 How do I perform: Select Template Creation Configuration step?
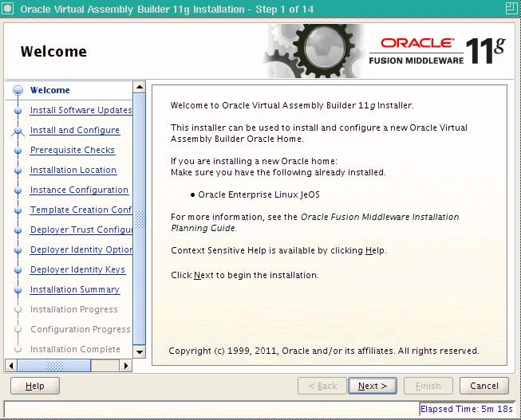point(81,210)
